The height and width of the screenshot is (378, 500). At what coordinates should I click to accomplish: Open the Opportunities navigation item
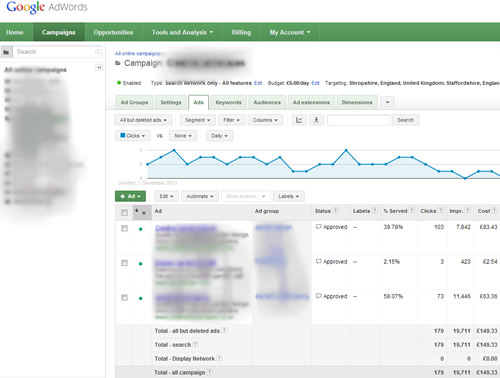(113, 32)
